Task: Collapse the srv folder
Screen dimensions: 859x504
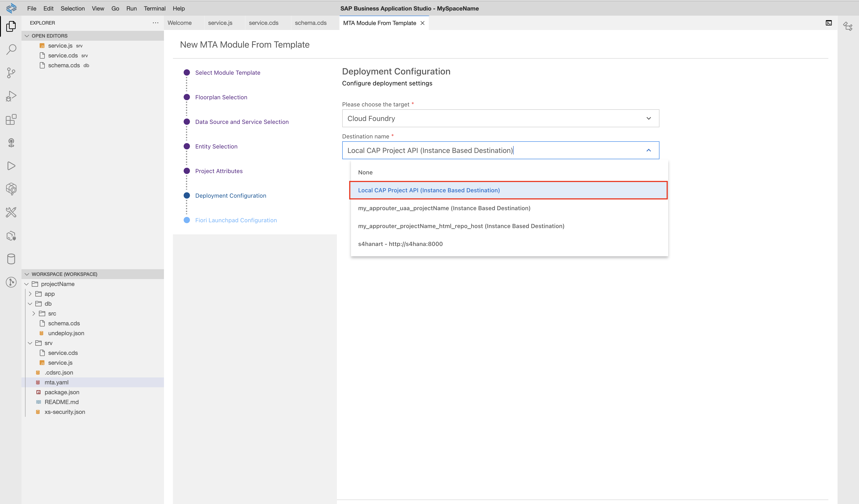Action: click(x=30, y=343)
